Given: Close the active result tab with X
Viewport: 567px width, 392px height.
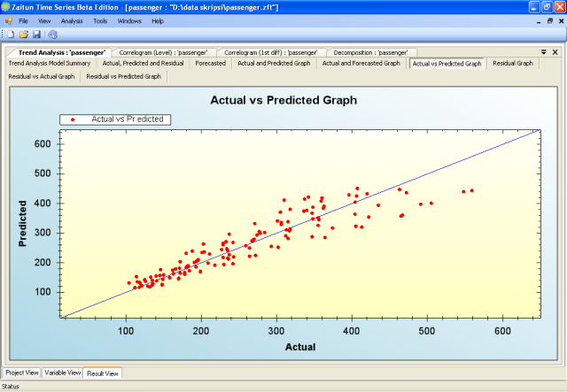Looking at the screenshot, I should point(555,52).
